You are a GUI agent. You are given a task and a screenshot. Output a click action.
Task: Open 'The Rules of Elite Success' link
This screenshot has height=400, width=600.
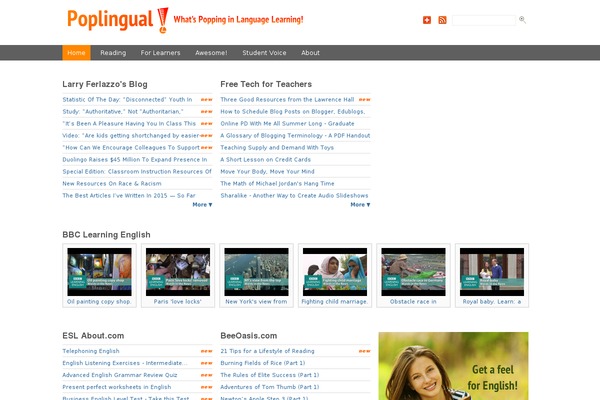coord(269,375)
